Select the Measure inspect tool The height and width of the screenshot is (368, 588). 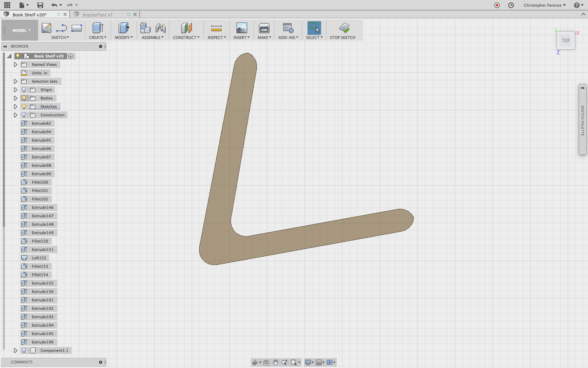point(216,28)
